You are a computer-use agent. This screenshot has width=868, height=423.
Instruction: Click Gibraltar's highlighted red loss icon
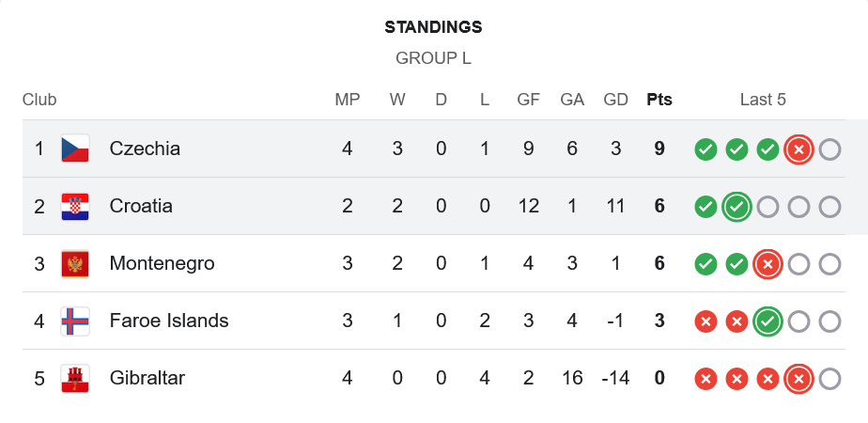(x=798, y=379)
